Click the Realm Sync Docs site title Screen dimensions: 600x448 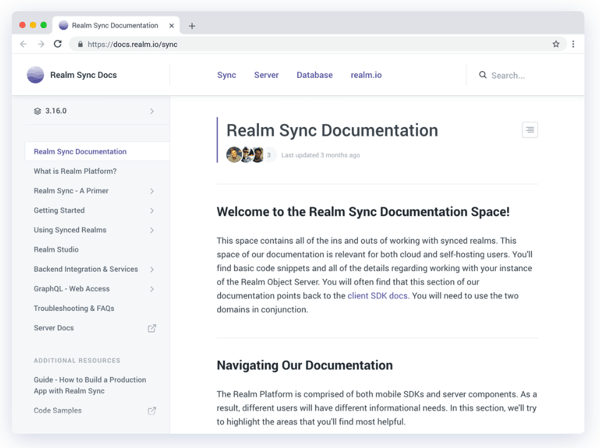[83, 75]
